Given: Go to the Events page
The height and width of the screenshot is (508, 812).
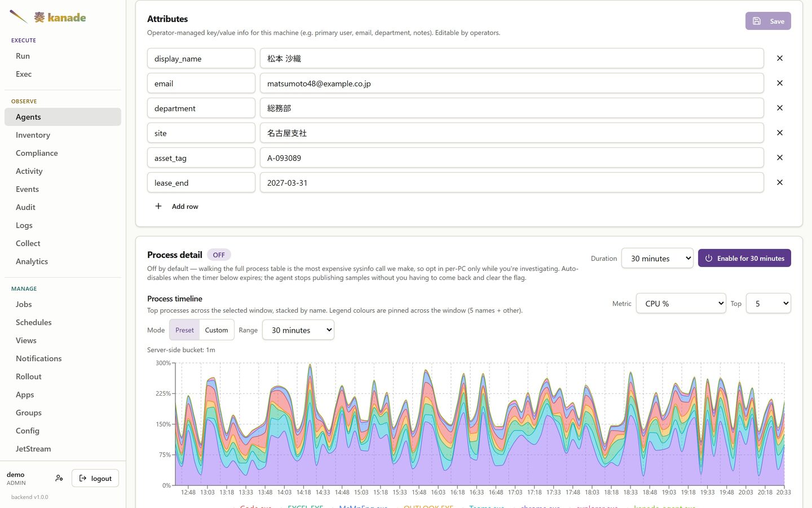Looking at the screenshot, I should (63, 189).
